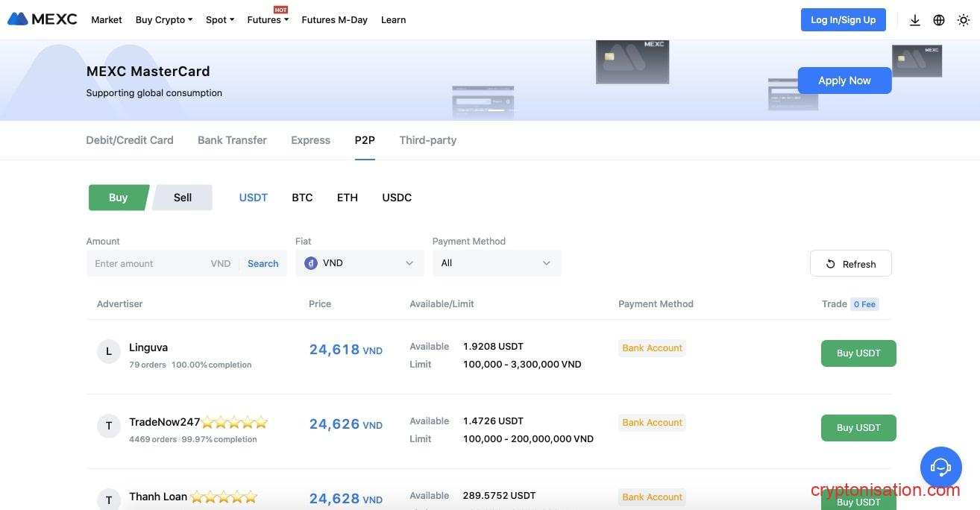Open the customer support chat bubble

point(940,467)
